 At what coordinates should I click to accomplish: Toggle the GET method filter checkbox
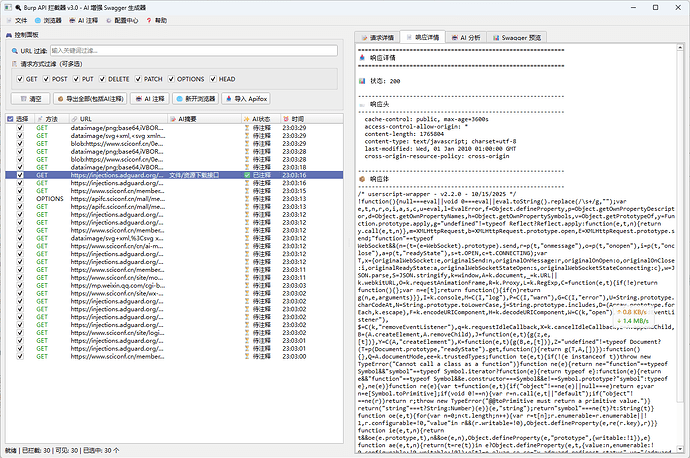pyautogui.click(x=20, y=79)
